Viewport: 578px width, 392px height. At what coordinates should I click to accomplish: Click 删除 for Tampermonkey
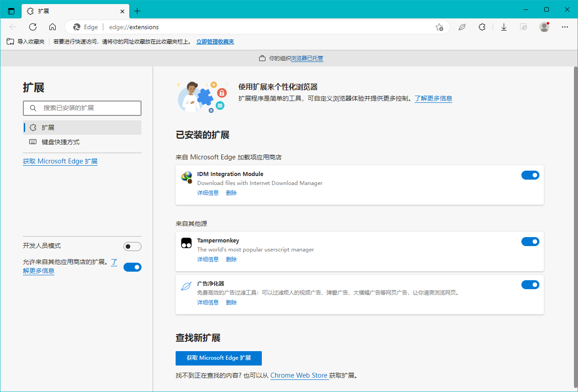(231, 260)
